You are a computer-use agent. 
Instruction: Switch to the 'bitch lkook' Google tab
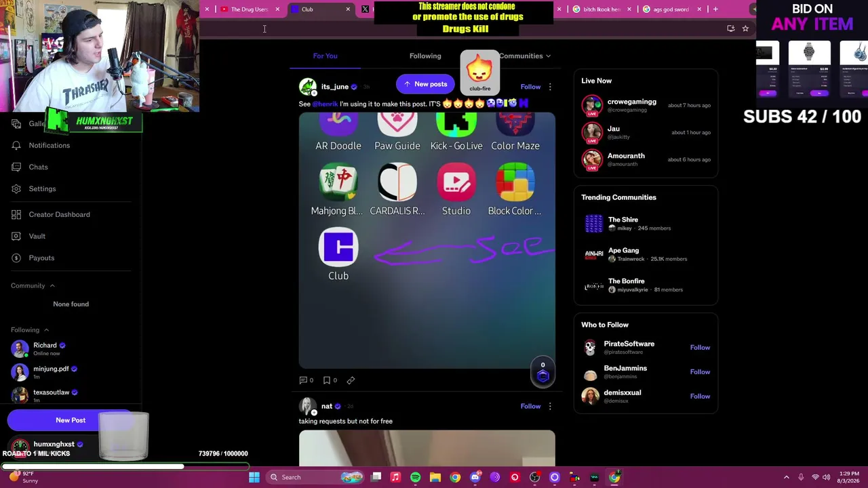(601, 9)
